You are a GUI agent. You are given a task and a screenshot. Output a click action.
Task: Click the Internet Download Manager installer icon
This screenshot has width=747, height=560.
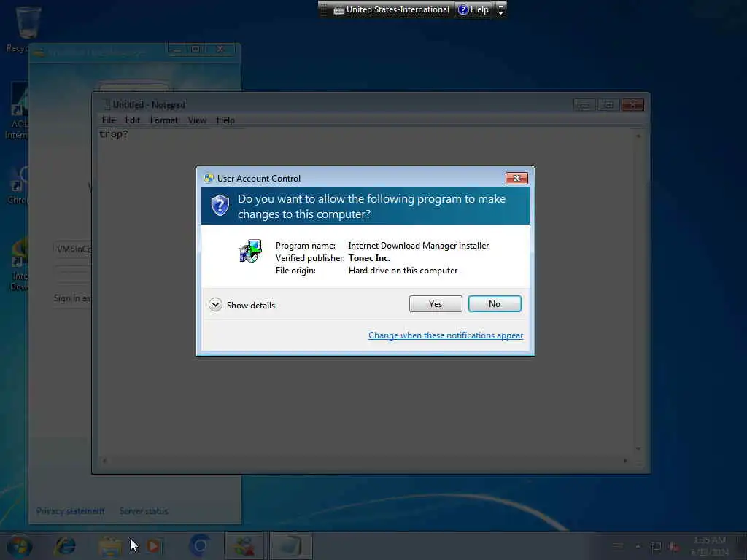tap(250, 251)
